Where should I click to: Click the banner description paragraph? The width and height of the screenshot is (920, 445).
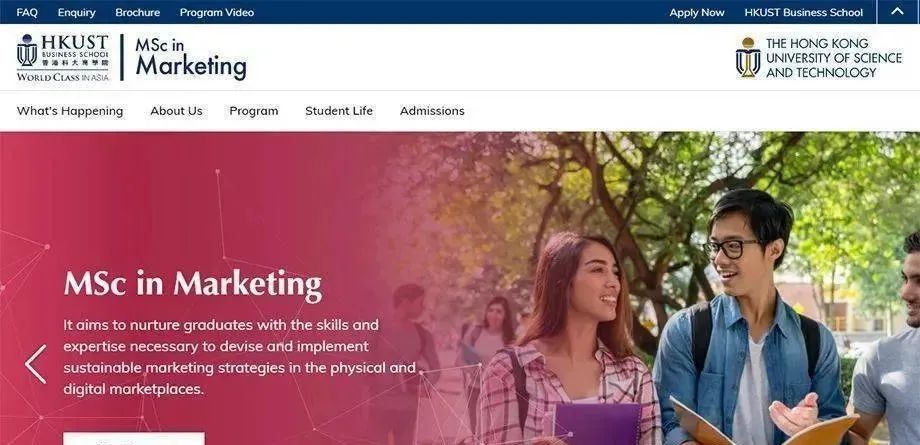point(239,356)
